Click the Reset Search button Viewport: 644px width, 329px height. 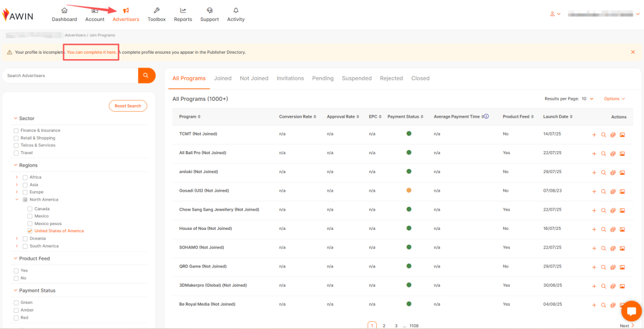click(128, 106)
